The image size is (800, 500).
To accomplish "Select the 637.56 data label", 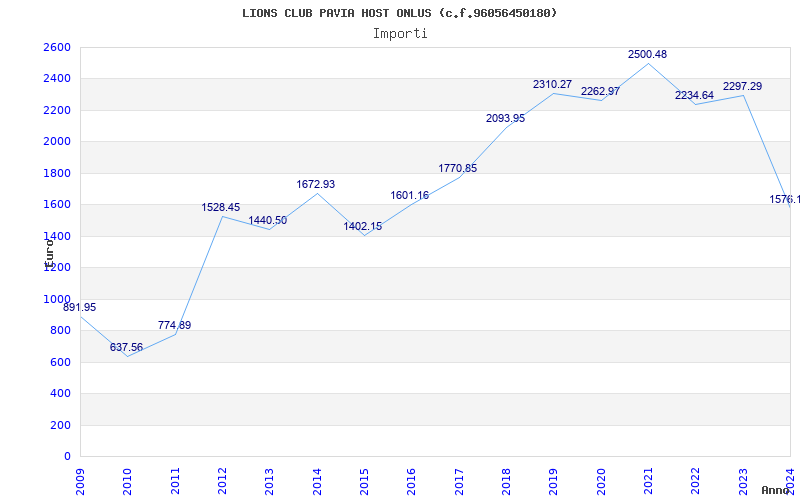I will (126, 347).
